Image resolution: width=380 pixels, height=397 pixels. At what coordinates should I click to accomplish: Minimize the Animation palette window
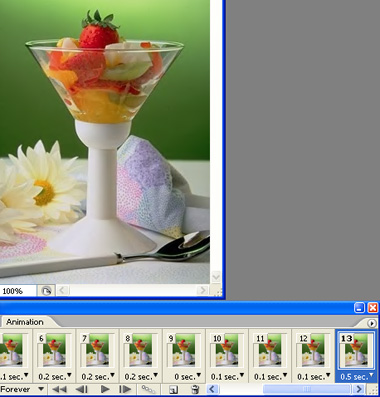coord(360,308)
